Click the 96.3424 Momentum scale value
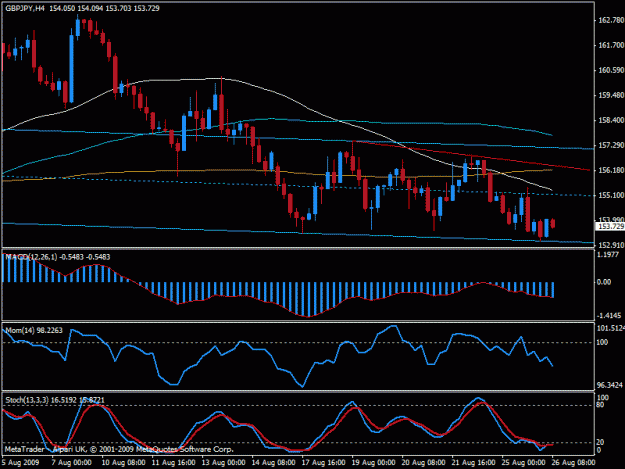 pyautogui.click(x=610, y=385)
